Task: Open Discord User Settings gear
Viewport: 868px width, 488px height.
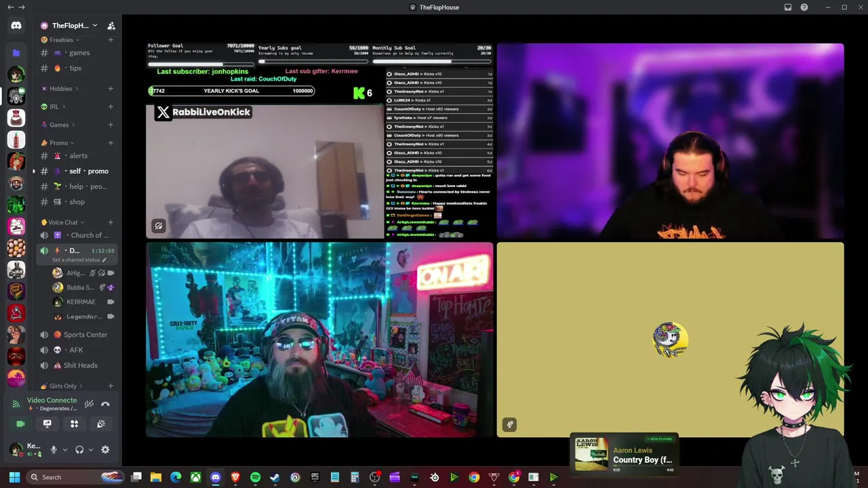Action: [x=105, y=449]
